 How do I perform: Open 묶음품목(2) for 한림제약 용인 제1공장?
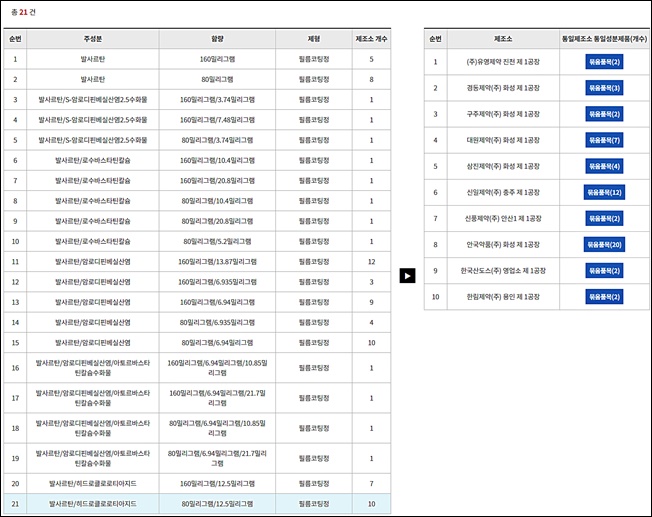(x=604, y=297)
